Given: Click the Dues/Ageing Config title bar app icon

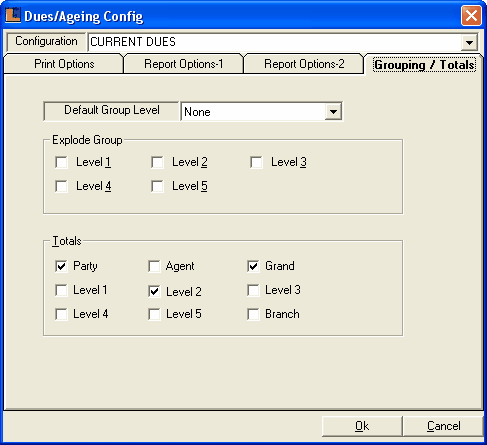Looking at the screenshot, I should coord(13,15).
